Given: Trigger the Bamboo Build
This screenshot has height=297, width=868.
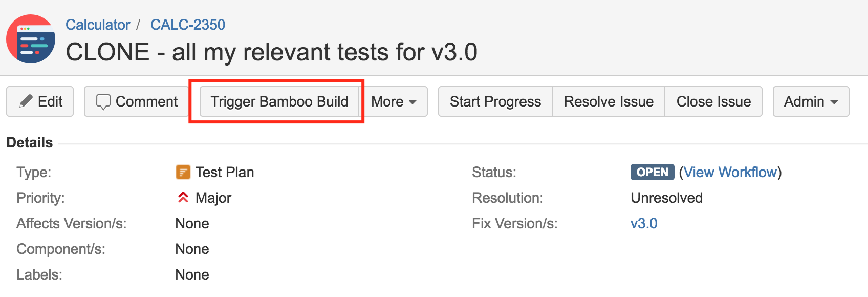Looking at the screenshot, I should 279,101.
